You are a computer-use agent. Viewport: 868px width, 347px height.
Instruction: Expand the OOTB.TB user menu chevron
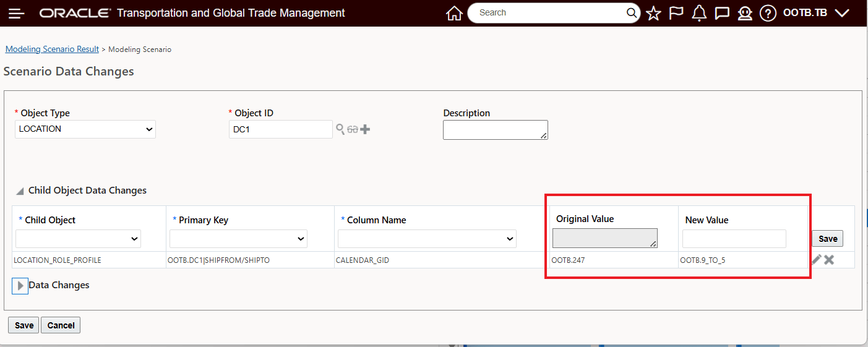coord(842,13)
